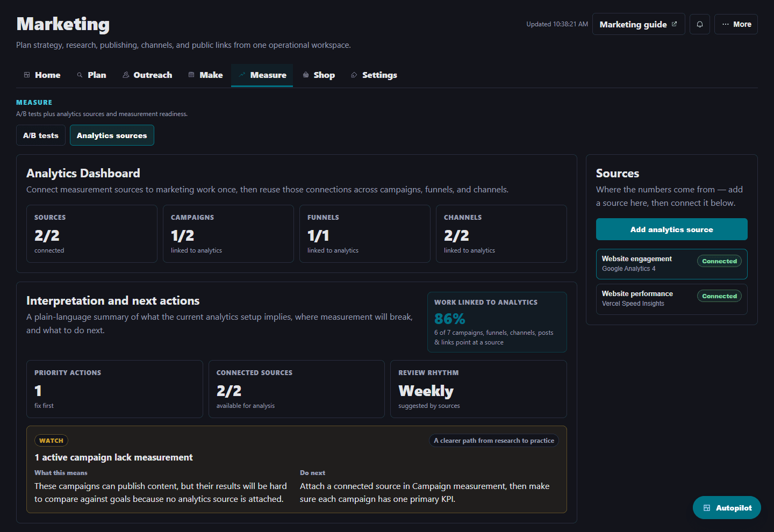Click the Campaigns 1/2 stat card
Viewport: 774px width, 532px height.
pos(228,234)
